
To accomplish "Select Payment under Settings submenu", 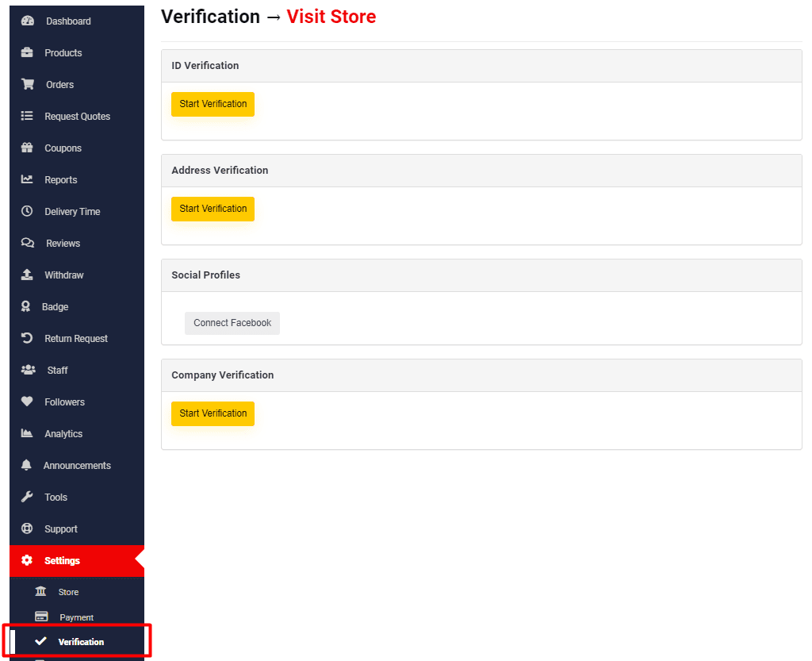I will [76, 617].
